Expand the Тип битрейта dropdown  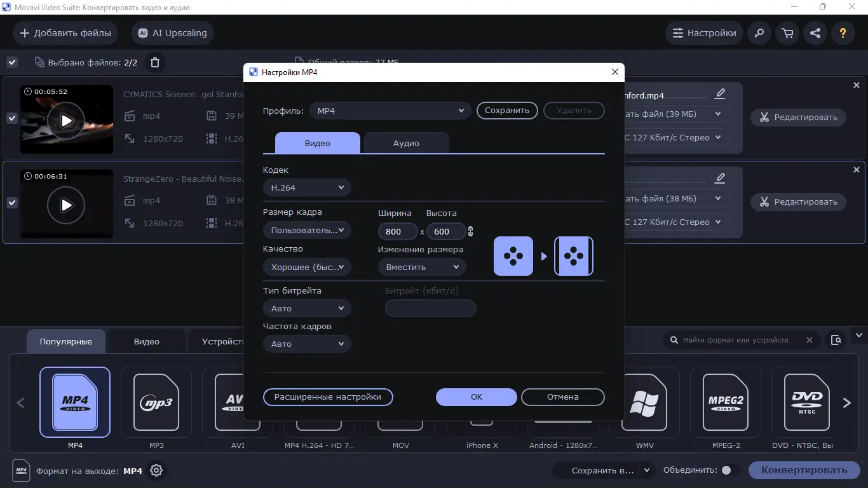point(307,308)
